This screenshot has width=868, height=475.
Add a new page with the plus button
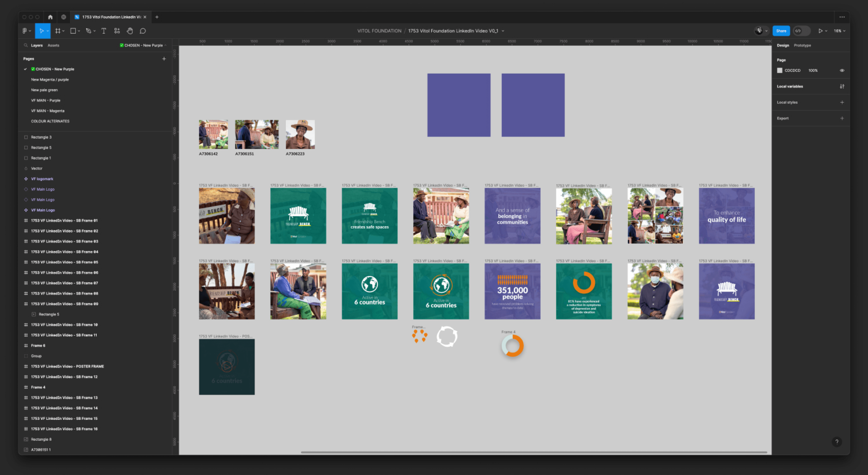tap(164, 59)
